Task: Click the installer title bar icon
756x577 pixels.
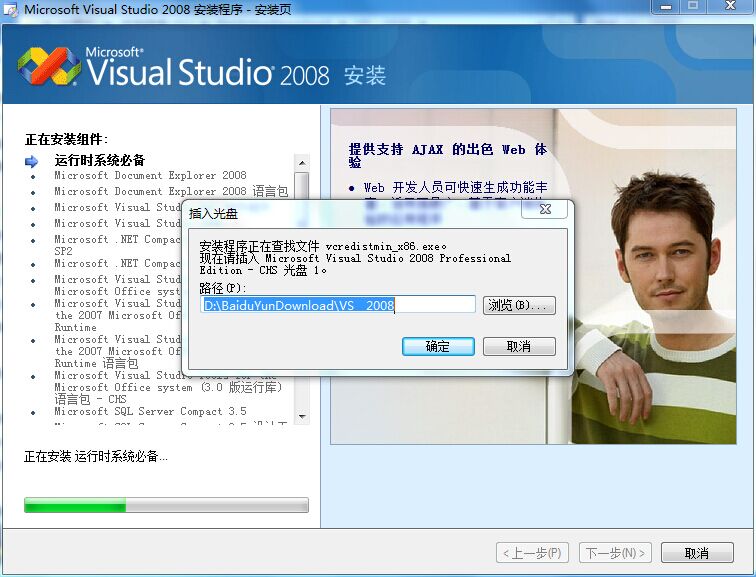Action: pyautogui.click(x=11, y=10)
